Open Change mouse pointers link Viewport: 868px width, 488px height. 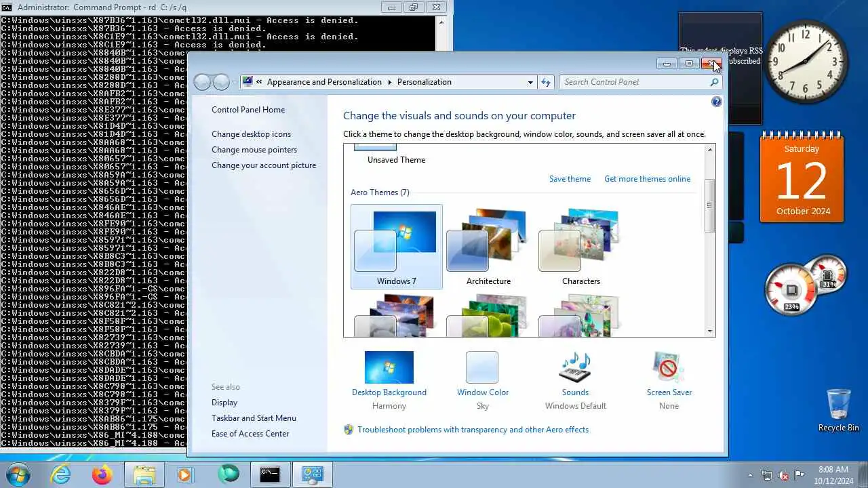254,150
